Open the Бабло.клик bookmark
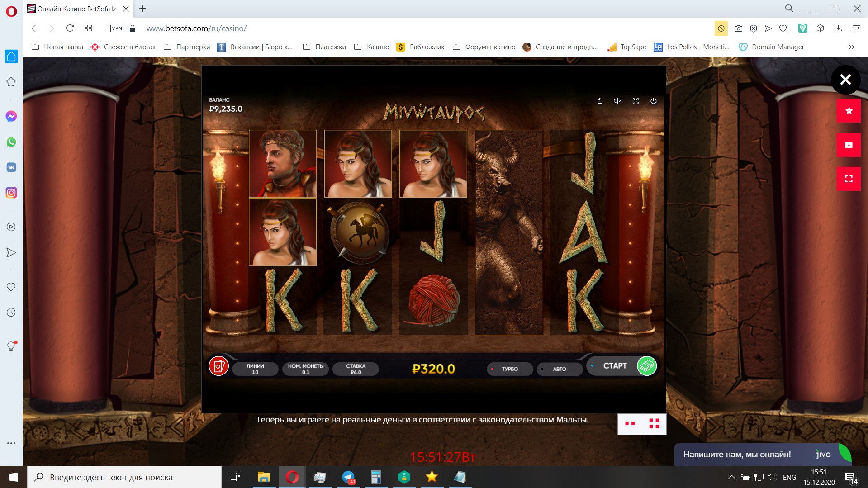The height and width of the screenshot is (488, 868). pos(421,47)
